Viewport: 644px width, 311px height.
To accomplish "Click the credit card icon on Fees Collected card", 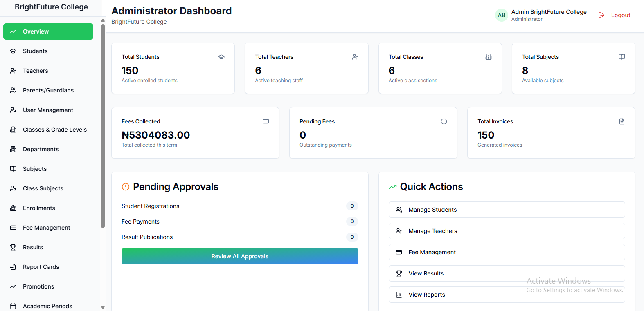I will pos(266,121).
